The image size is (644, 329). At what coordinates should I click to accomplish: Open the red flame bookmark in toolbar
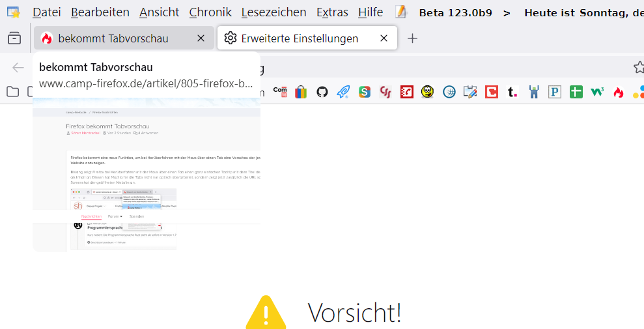[619, 92]
